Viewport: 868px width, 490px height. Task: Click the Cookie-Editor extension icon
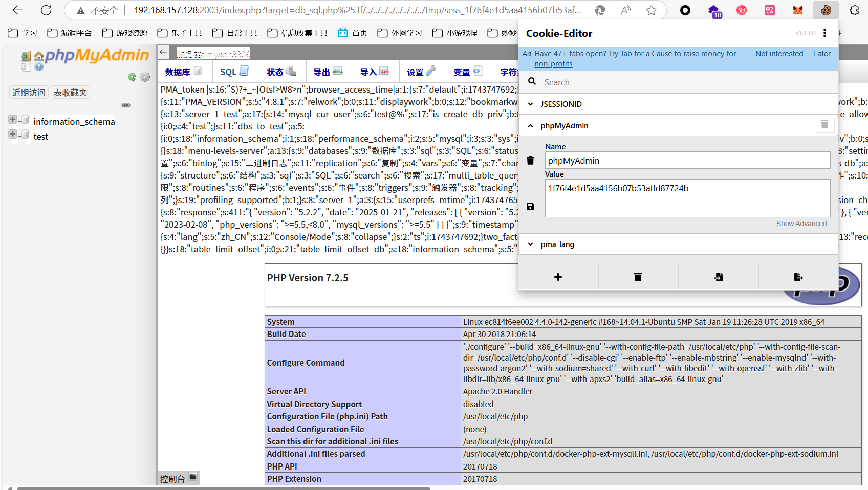(826, 10)
